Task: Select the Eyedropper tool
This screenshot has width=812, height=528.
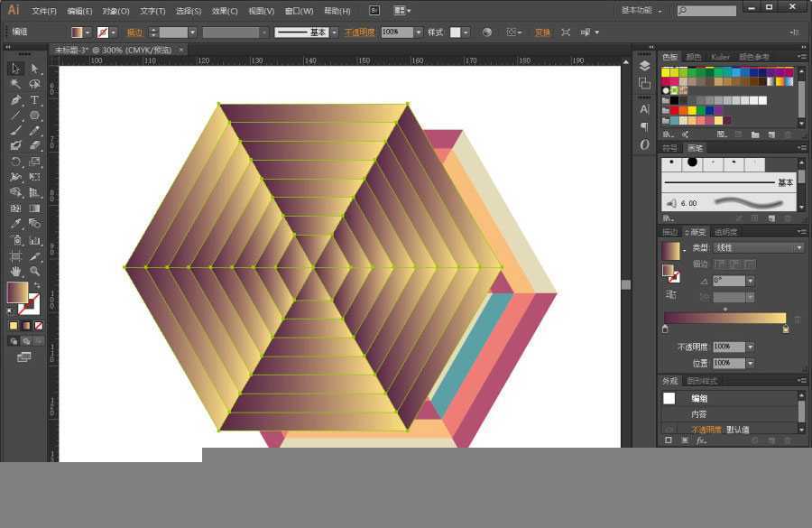Action: point(15,224)
